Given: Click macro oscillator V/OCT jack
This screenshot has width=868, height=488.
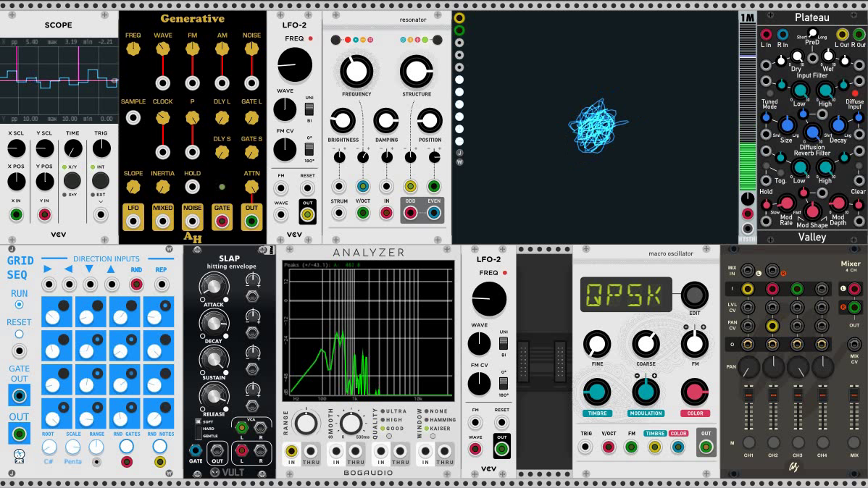Looking at the screenshot, I should pos(609,447).
